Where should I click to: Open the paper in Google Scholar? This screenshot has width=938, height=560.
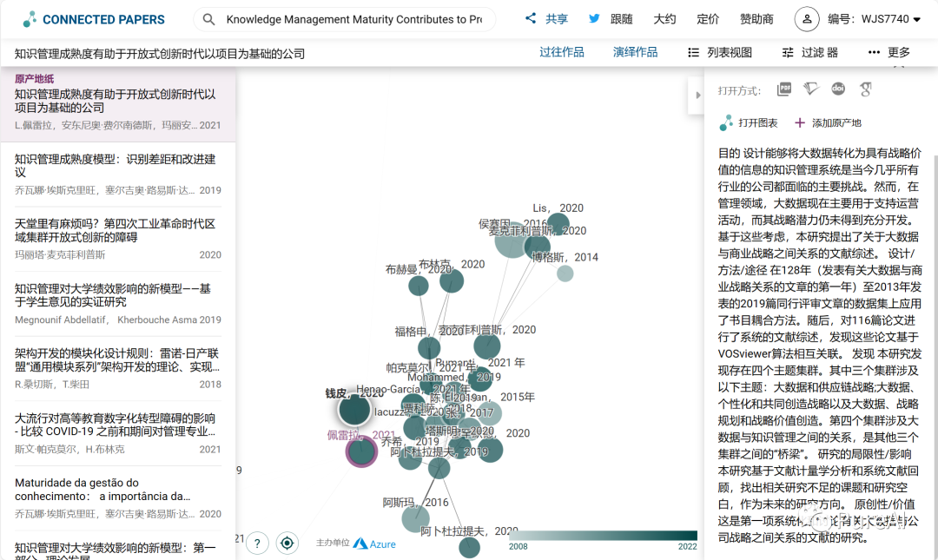click(x=865, y=88)
